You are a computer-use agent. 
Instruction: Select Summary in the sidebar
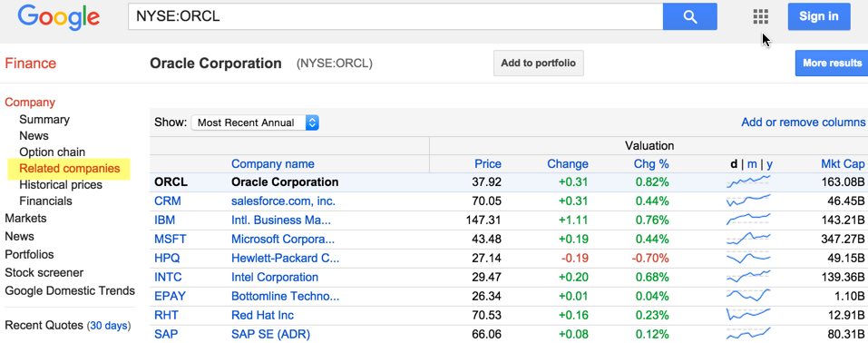click(x=44, y=120)
